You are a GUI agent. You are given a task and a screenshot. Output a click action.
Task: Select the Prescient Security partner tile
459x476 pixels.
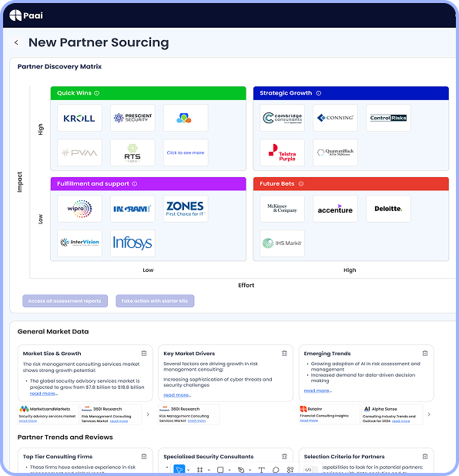point(132,118)
